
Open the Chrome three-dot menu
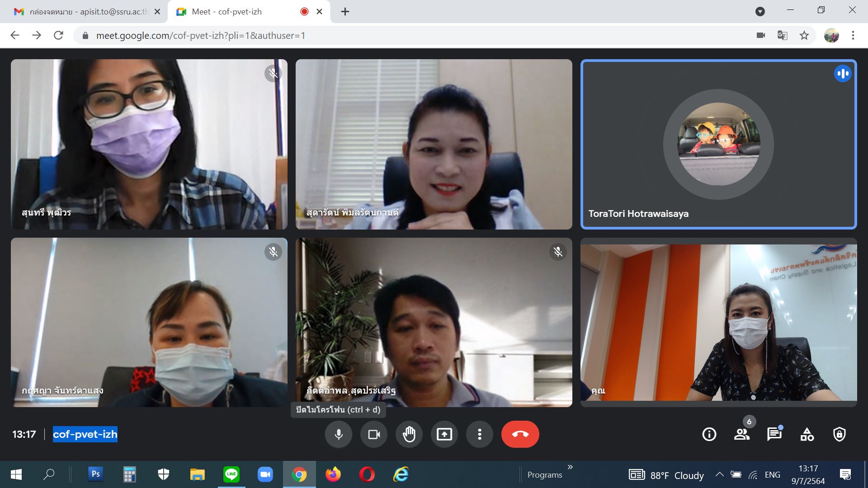click(x=853, y=35)
